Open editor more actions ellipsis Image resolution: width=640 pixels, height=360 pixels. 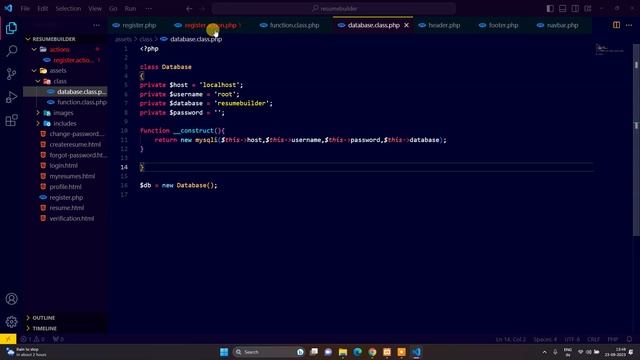[x=629, y=25]
